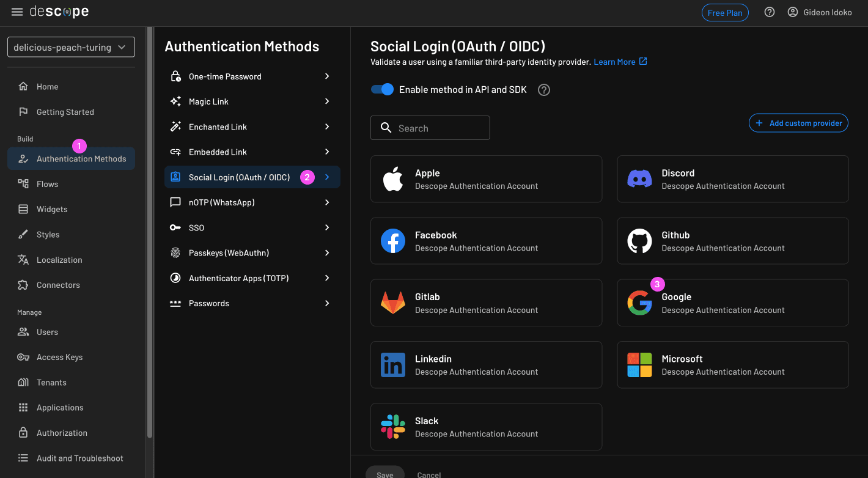Click the Discord logo icon
Image resolution: width=868 pixels, height=478 pixels.
(639, 179)
